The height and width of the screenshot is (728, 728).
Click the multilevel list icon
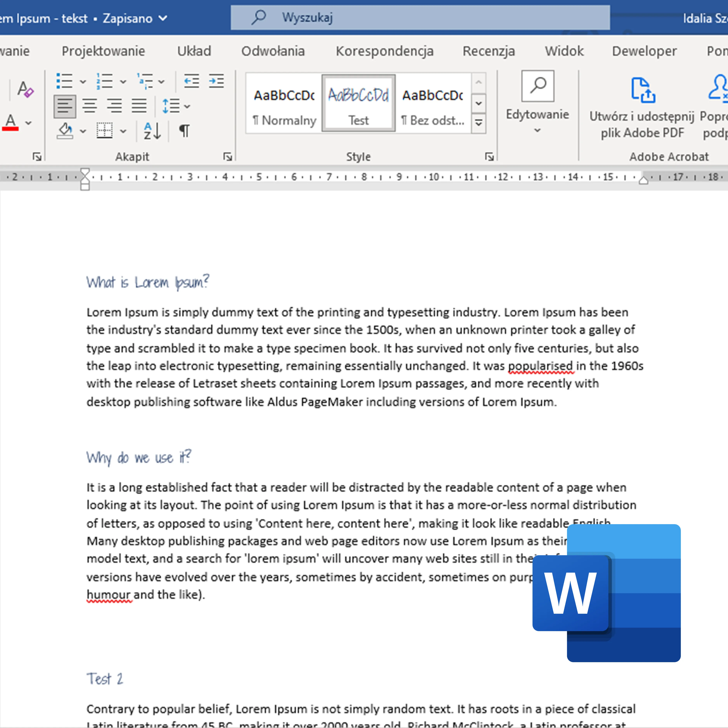coord(145,81)
